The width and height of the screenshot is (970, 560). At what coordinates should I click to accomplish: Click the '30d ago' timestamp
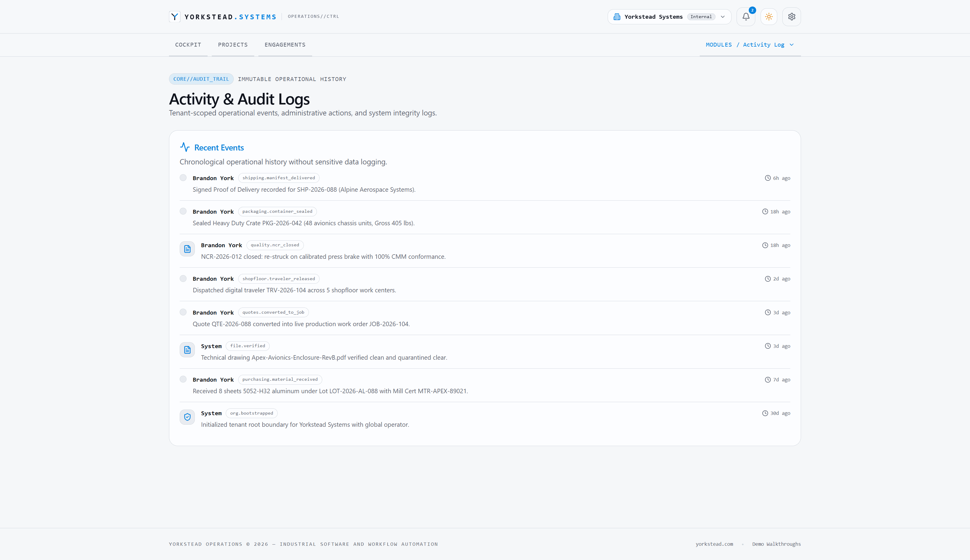780,413
